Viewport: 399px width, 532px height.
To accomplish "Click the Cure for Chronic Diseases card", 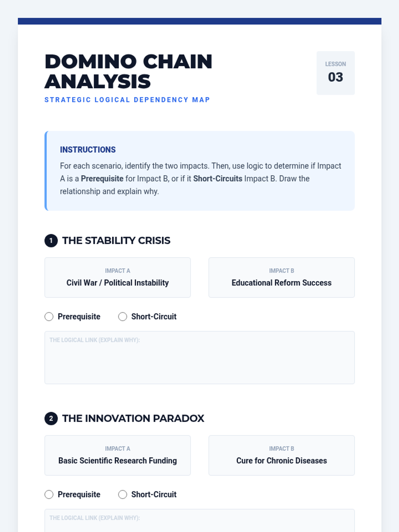I will (x=282, y=455).
